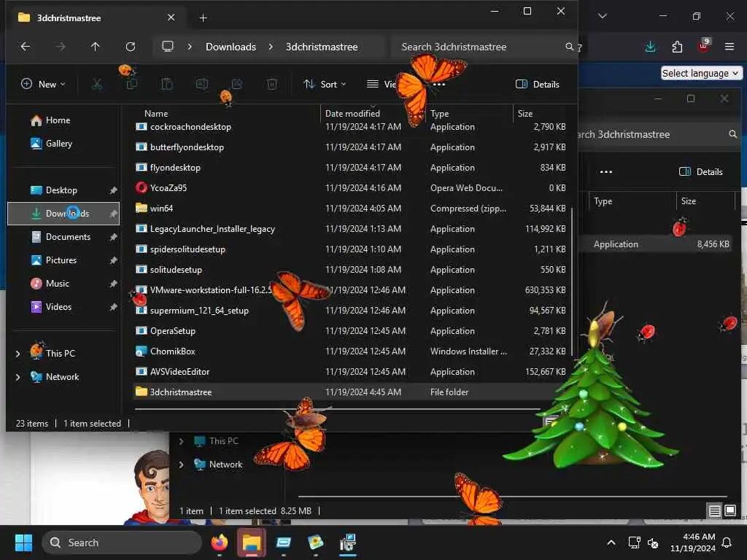This screenshot has width=747, height=560.
Task: Open Music quick access folder
Action: coord(63,284)
